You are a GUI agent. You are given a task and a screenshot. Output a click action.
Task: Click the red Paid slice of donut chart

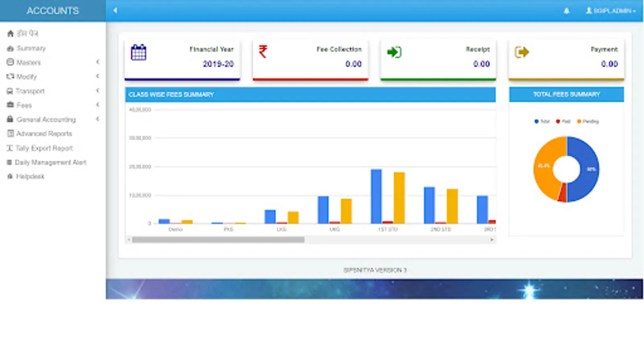pyautogui.click(x=562, y=193)
